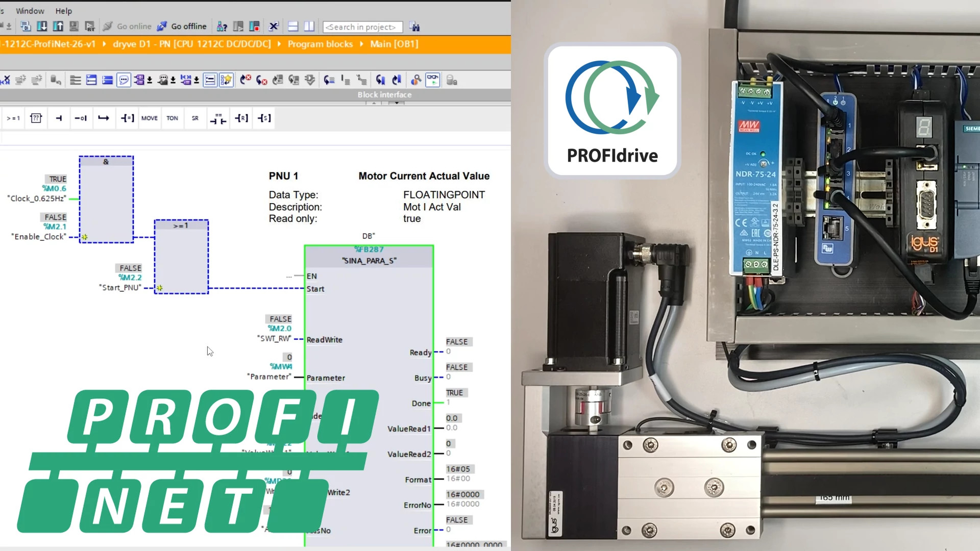Image resolution: width=980 pixels, height=551 pixels.
Task: Click Program blocks in the breadcrumb
Action: point(320,44)
